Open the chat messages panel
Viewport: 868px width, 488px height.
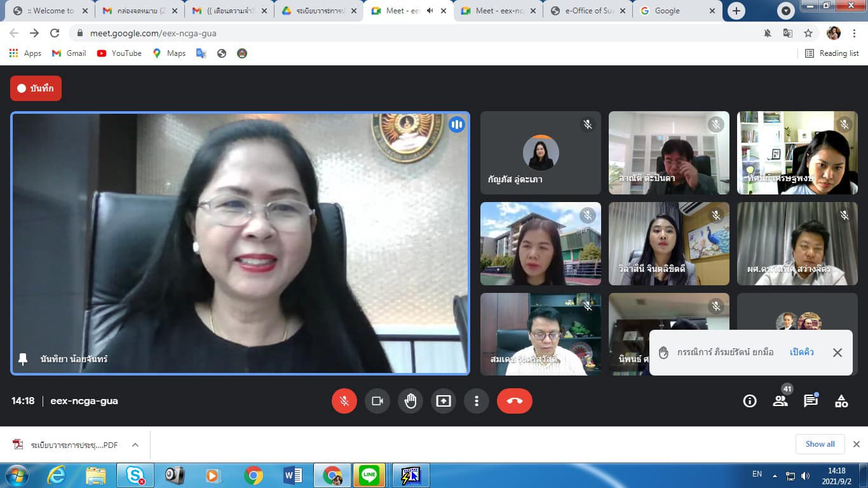(810, 401)
